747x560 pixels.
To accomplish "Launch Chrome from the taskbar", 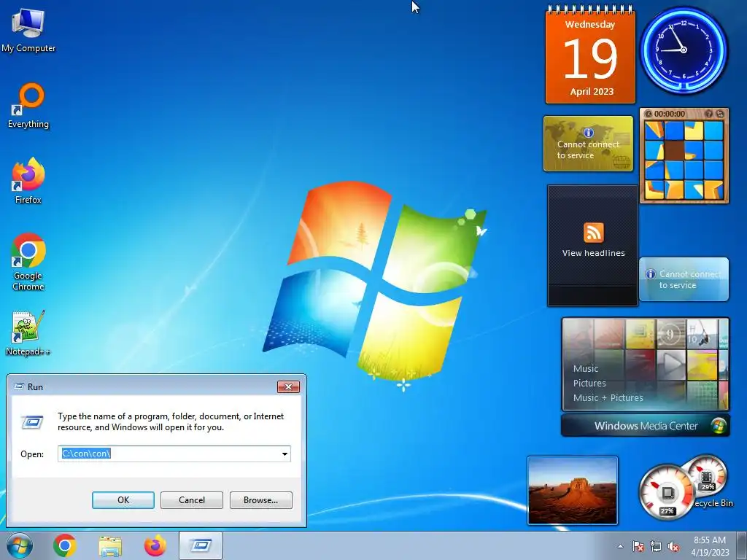I will [65, 545].
